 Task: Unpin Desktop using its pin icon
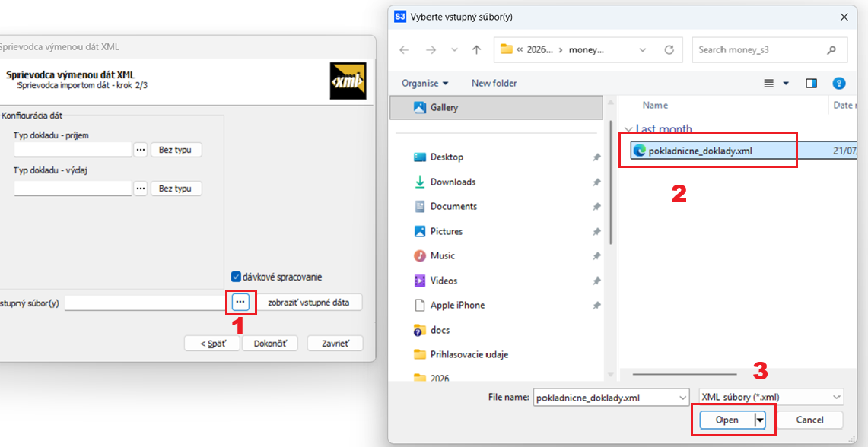[596, 157]
